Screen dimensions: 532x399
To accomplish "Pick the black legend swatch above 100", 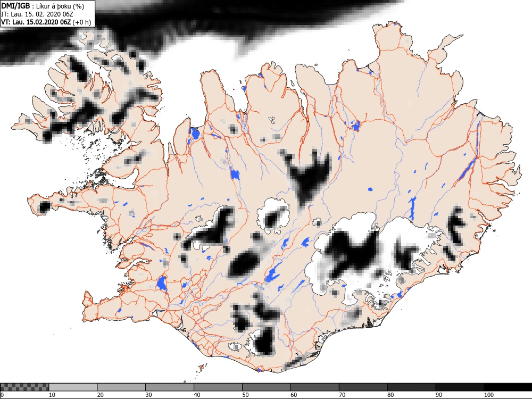I will pyautogui.click(x=508, y=387).
